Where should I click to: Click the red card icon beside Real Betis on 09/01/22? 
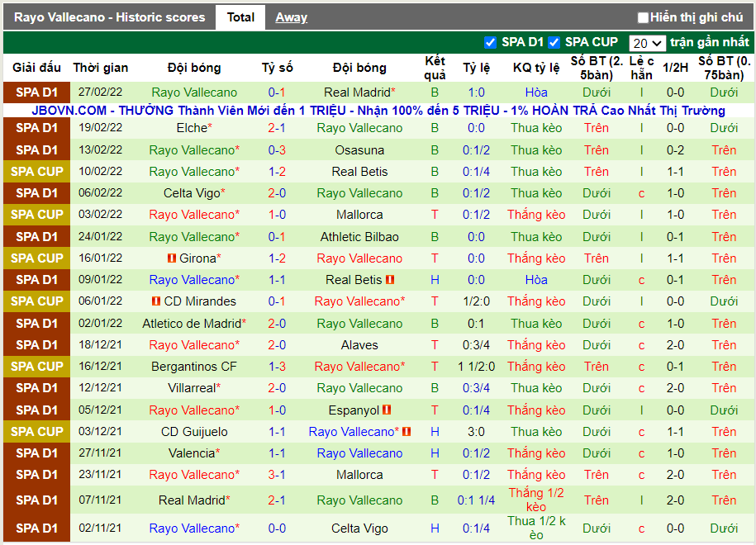390,279
